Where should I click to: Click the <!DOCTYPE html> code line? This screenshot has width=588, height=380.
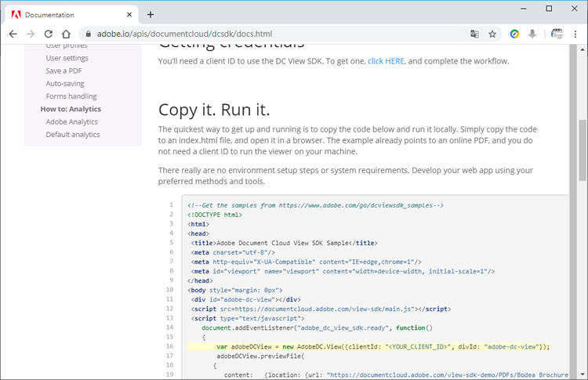point(215,215)
